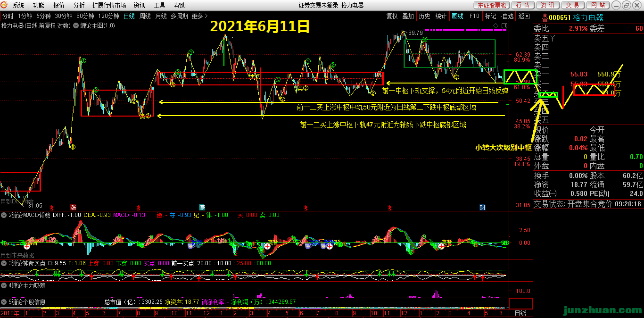Viewport: 644px width, 318px height.
Task: Switch to the 月线 monthly chart
Action: [161, 16]
